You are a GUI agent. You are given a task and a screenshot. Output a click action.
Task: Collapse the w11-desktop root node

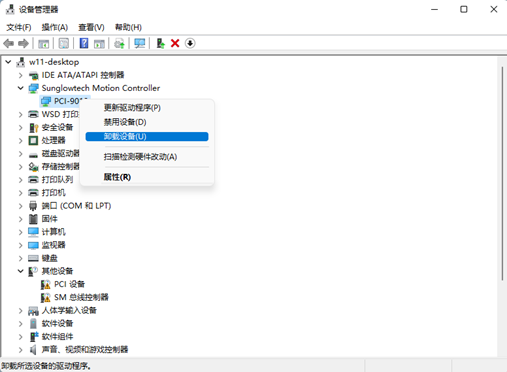pyautogui.click(x=8, y=62)
